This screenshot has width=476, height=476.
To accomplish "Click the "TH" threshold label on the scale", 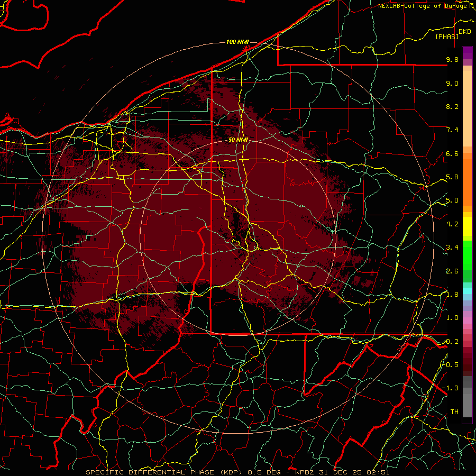I will click(x=454, y=412).
